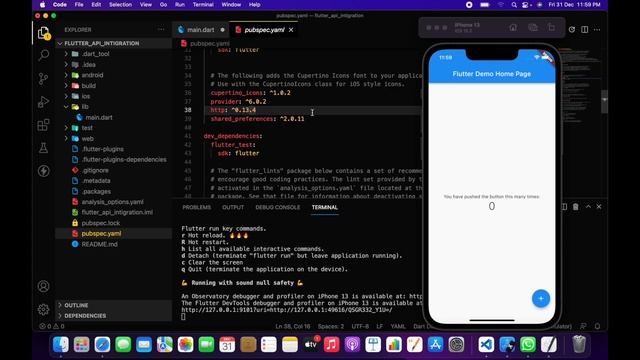Open Music app in the Dock
Viewport: 640px width, 360px height.
331,344
